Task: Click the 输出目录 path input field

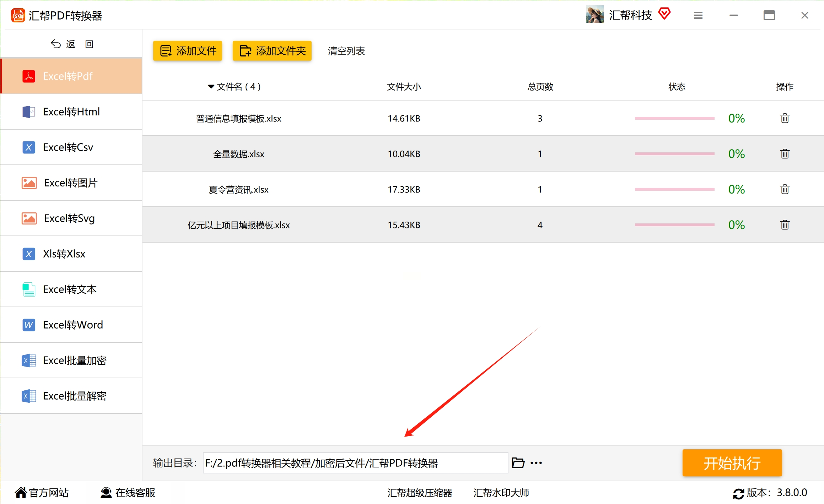Action: pos(355,463)
